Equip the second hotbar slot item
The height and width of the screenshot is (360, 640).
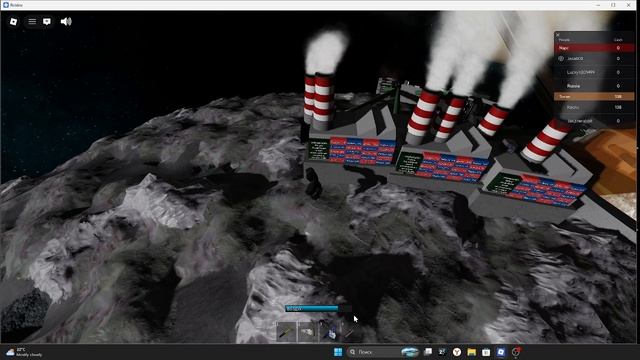307,332
